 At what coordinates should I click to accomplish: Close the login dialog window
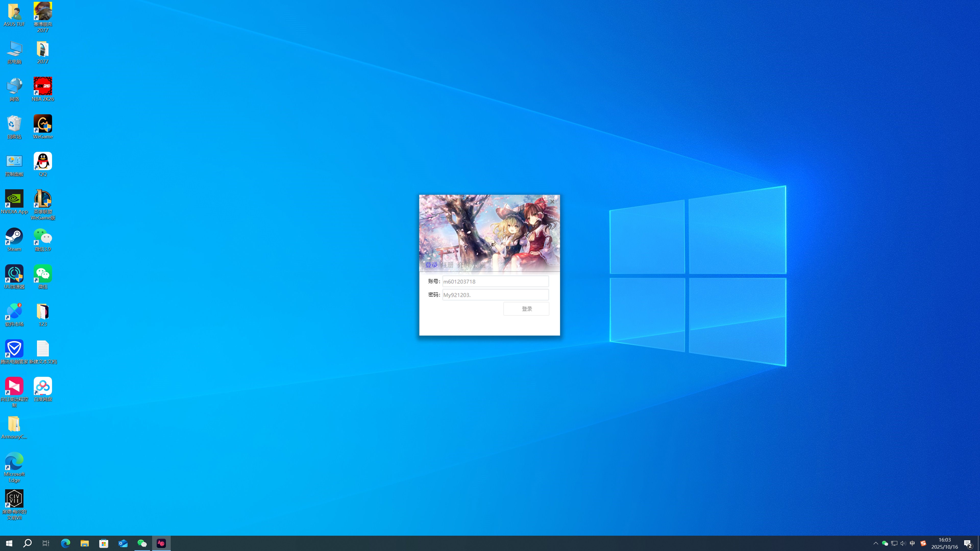pos(552,202)
